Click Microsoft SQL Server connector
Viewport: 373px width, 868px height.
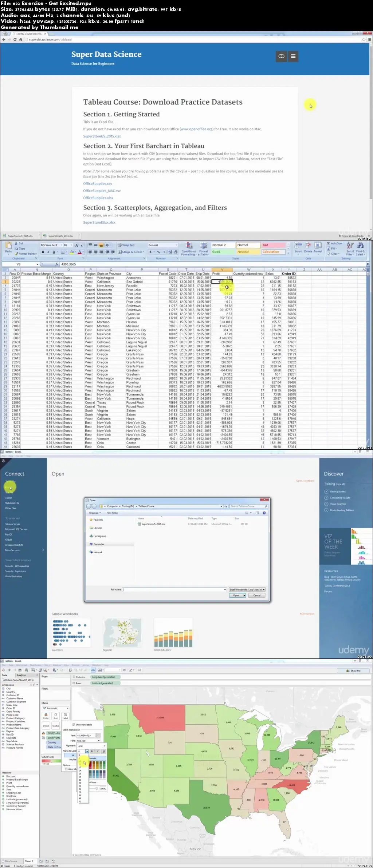[x=16, y=529]
